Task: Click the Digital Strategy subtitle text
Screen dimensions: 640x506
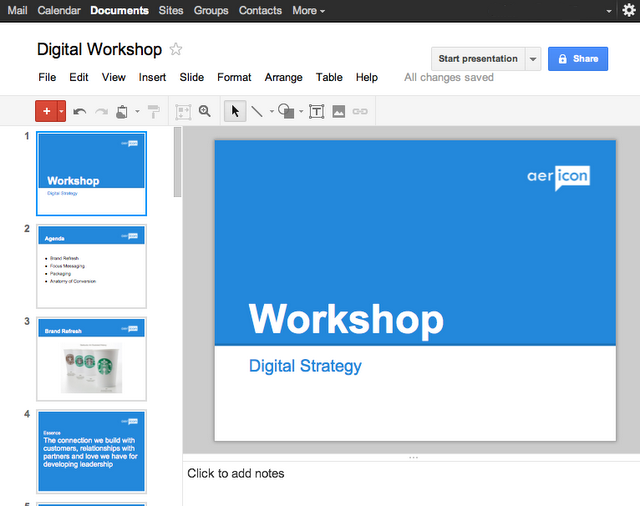Action: coord(305,366)
